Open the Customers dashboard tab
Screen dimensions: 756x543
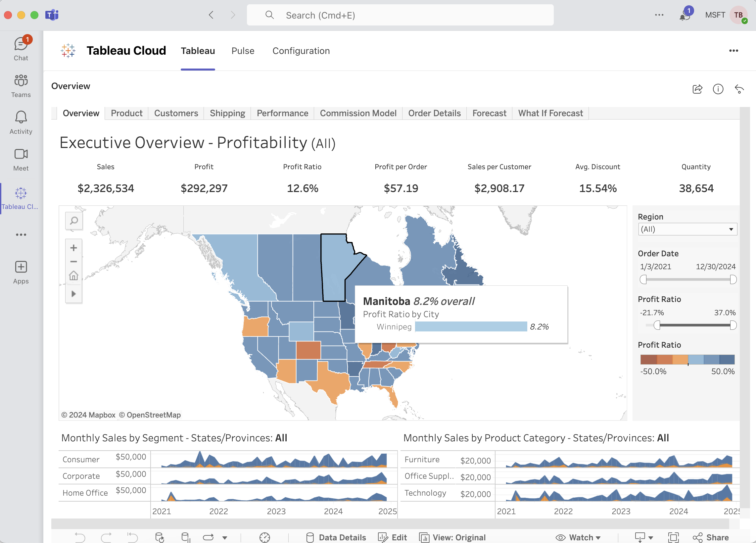click(176, 113)
